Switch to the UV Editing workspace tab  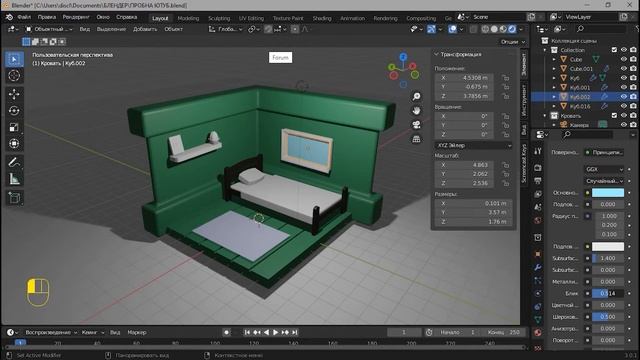coord(251,18)
